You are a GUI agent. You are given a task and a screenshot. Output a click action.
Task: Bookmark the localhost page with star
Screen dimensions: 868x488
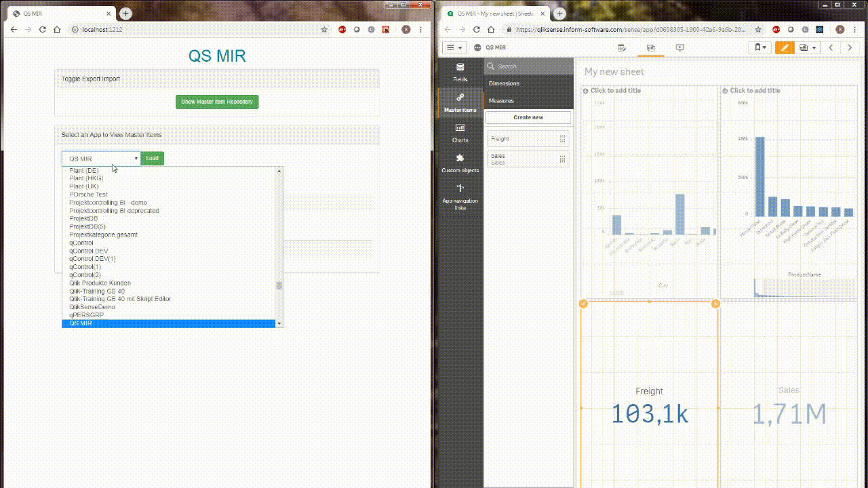[324, 30]
